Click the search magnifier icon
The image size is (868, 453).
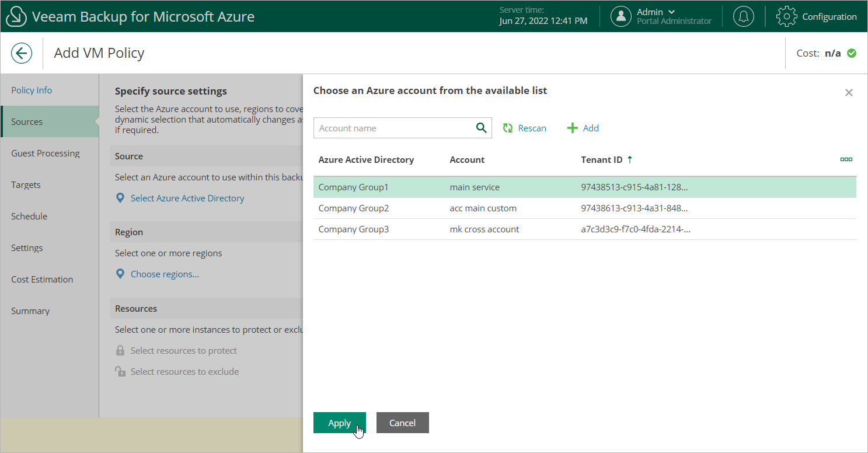[x=481, y=128]
